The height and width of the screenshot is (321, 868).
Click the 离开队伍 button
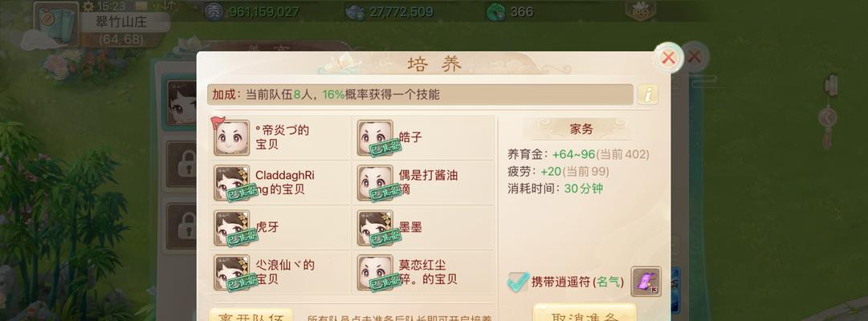pyautogui.click(x=251, y=315)
